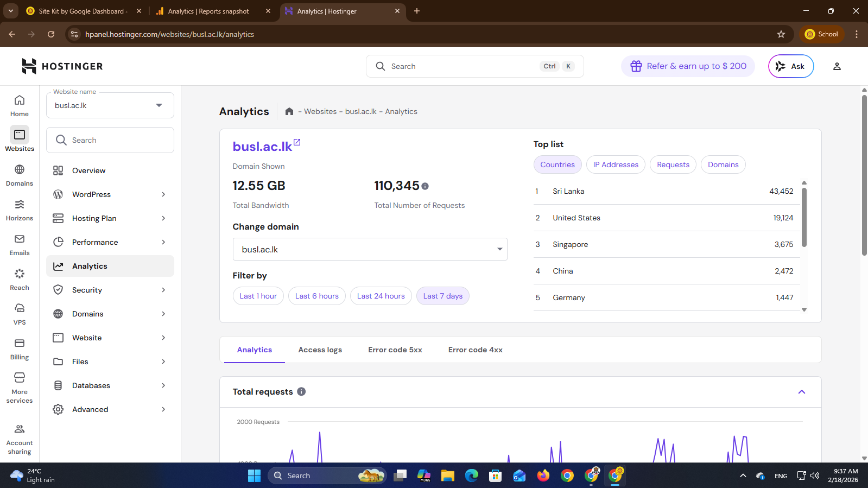This screenshot has height=488, width=868.
Task: Select the Last 24 hours filter
Action: (x=381, y=296)
